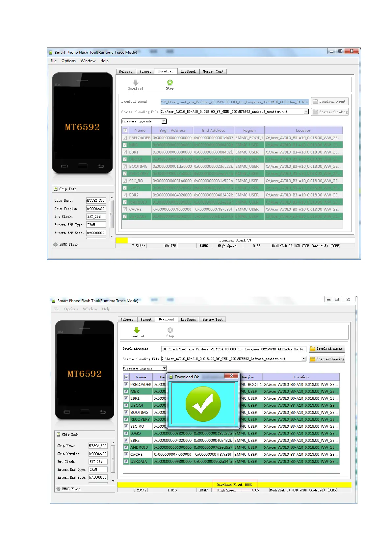Switch to Welcome tab in 5% progress window

(x=125, y=71)
